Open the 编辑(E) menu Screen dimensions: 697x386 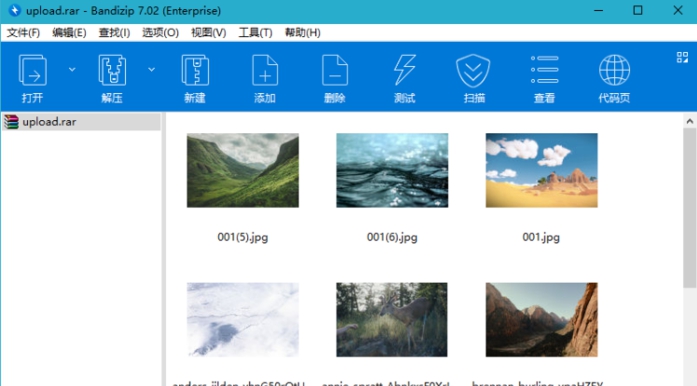pos(69,32)
